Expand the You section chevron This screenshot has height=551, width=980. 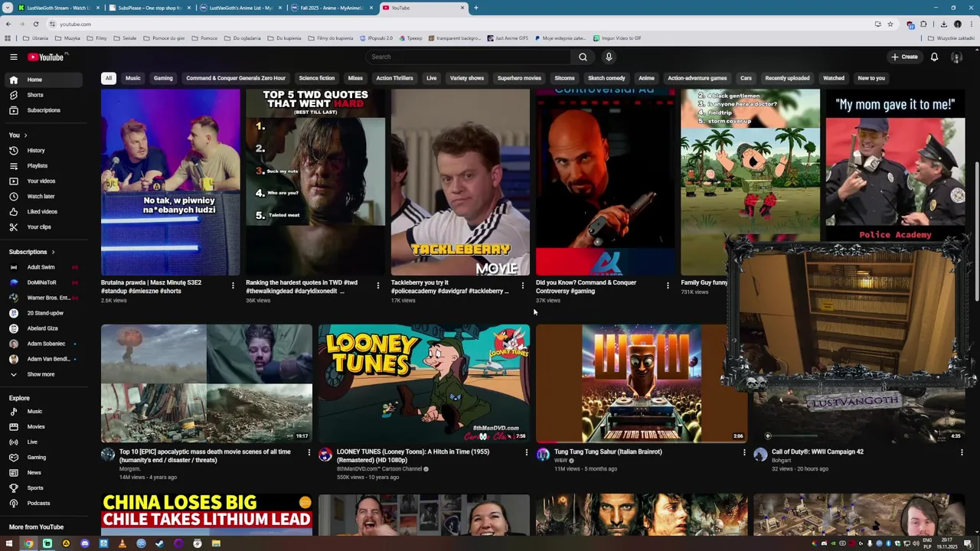tap(25, 135)
